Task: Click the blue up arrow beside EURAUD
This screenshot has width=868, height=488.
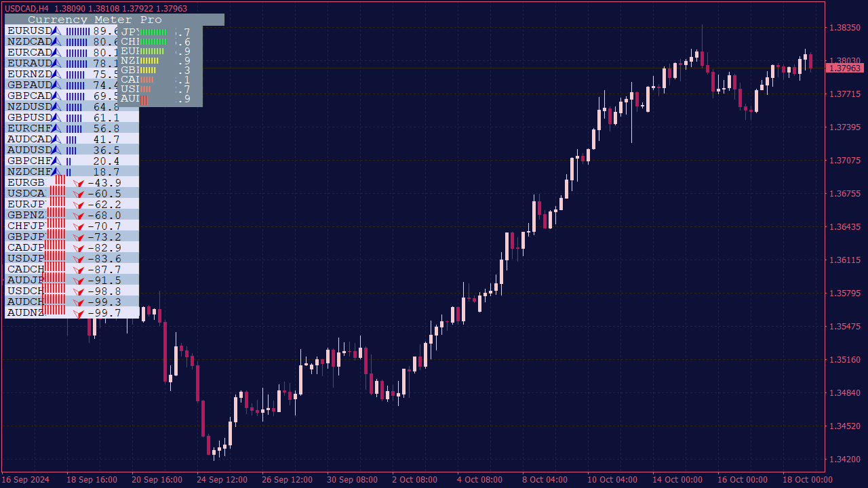Action: coord(57,64)
